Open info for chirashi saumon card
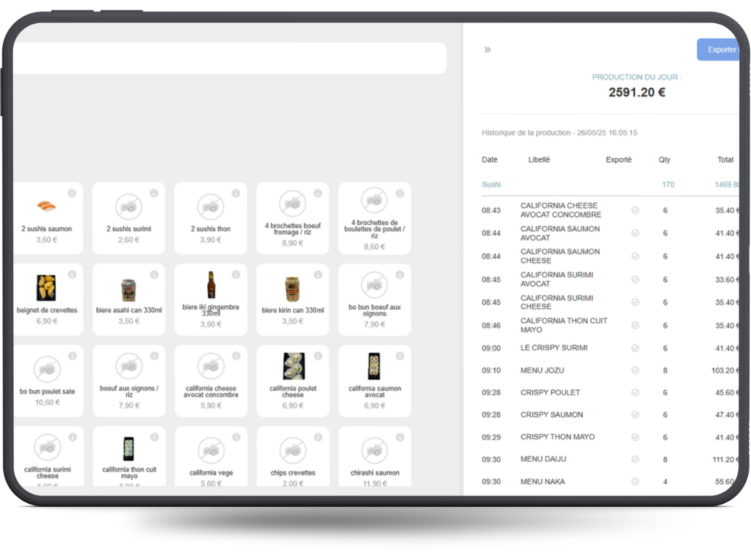This screenshot has height=560, width=751. 400,437
